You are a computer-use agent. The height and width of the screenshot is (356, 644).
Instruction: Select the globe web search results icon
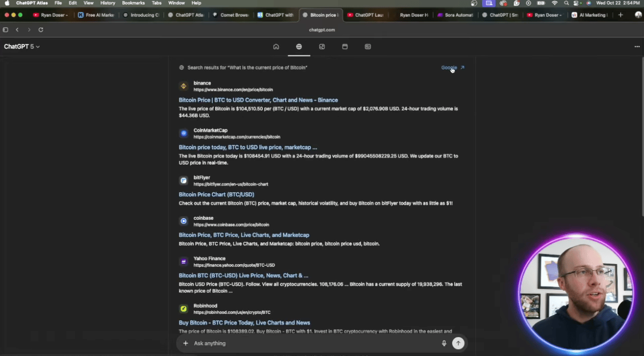coord(299,47)
